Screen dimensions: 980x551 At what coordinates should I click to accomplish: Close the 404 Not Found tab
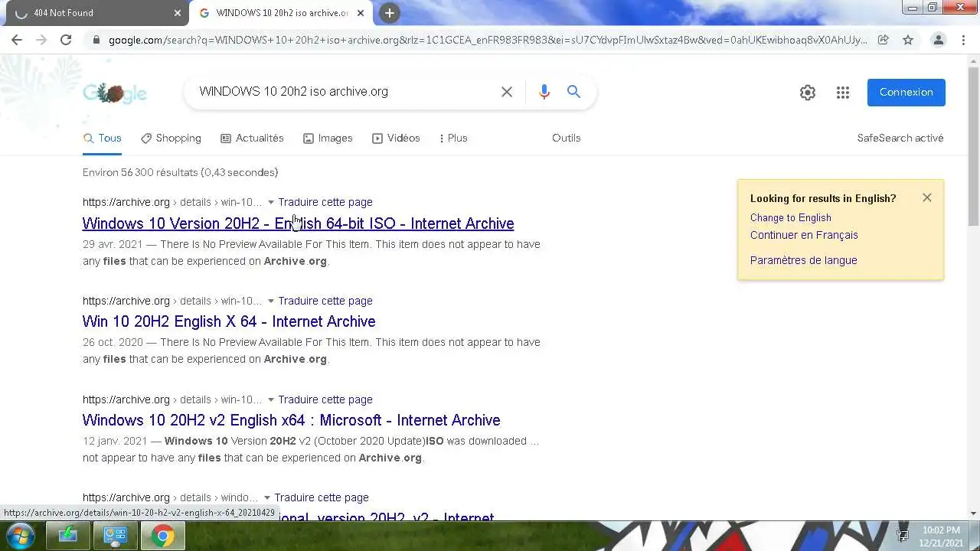[x=178, y=13]
